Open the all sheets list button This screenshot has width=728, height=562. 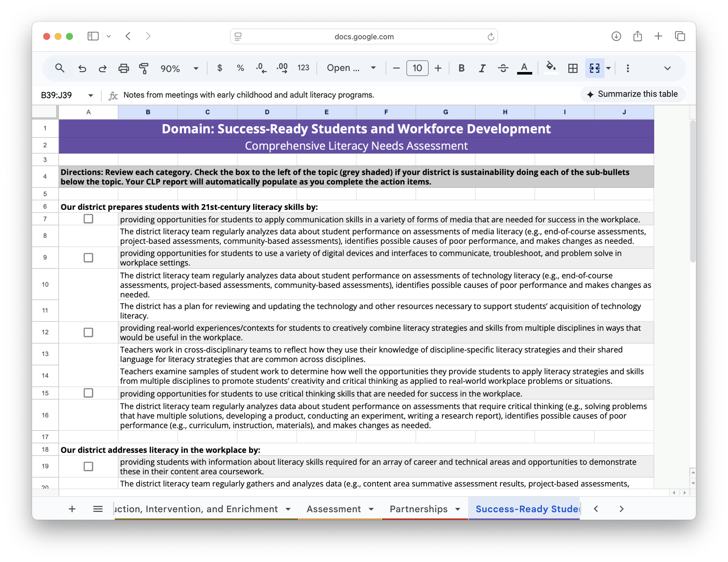point(98,509)
